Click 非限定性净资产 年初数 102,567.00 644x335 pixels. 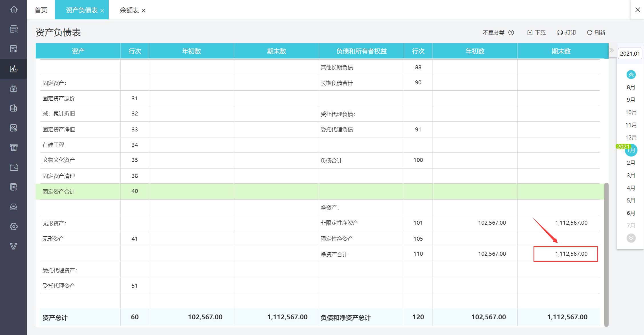[492, 223]
